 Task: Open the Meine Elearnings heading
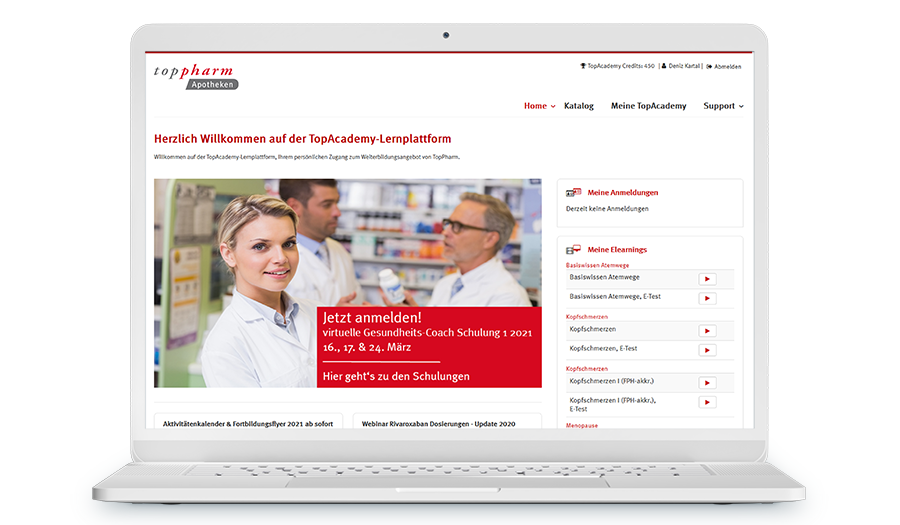tap(617, 250)
